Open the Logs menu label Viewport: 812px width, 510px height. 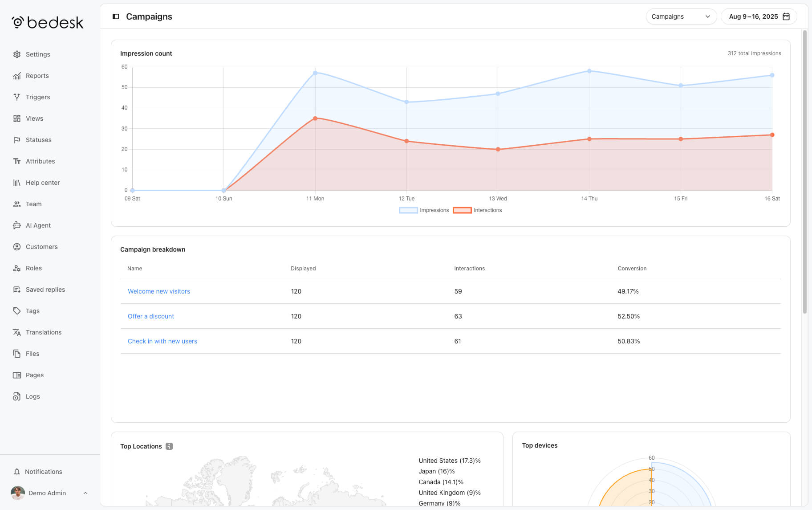[x=33, y=396]
